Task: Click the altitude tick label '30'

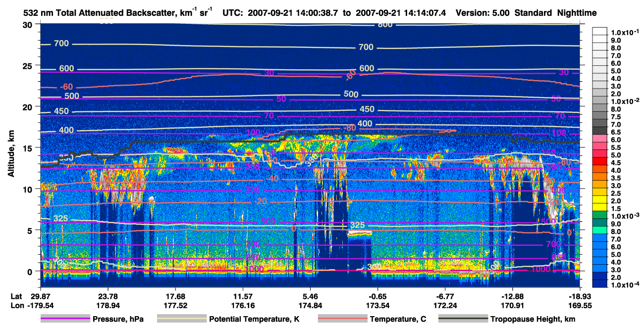Action: tap(28, 25)
